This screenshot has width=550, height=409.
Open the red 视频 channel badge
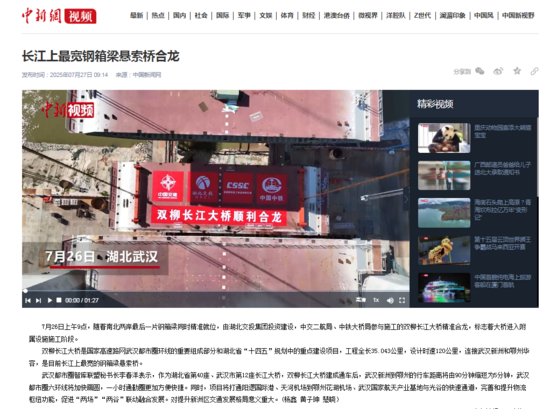80,16
